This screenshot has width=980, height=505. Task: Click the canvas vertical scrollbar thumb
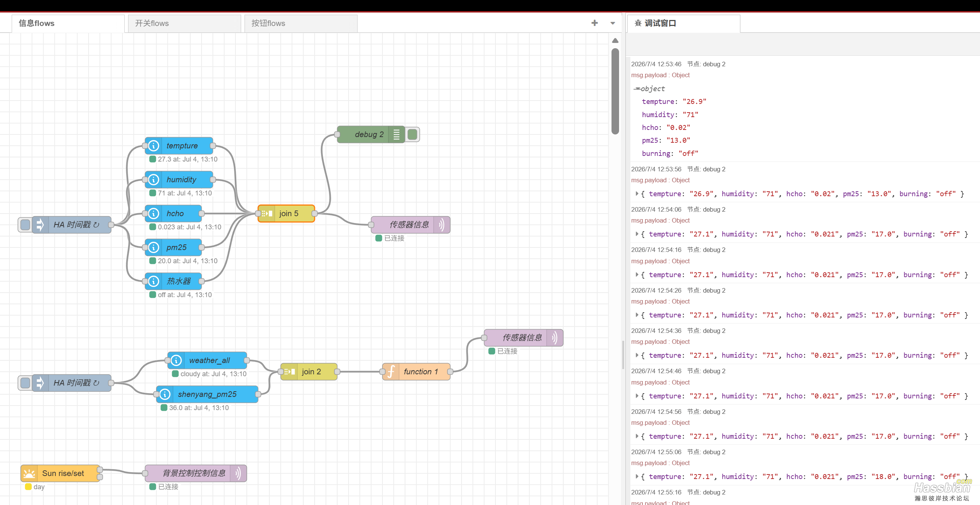click(x=615, y=91)
